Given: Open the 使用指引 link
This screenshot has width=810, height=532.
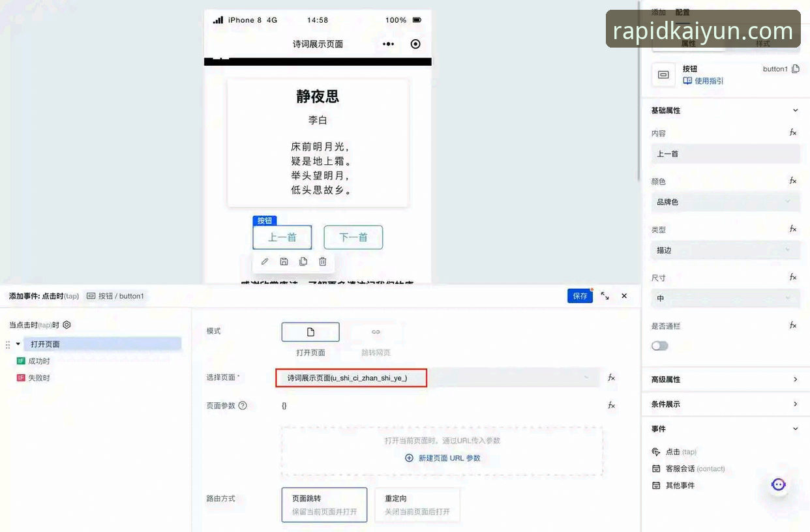Looking at the screenshot, I should point(703,81).
